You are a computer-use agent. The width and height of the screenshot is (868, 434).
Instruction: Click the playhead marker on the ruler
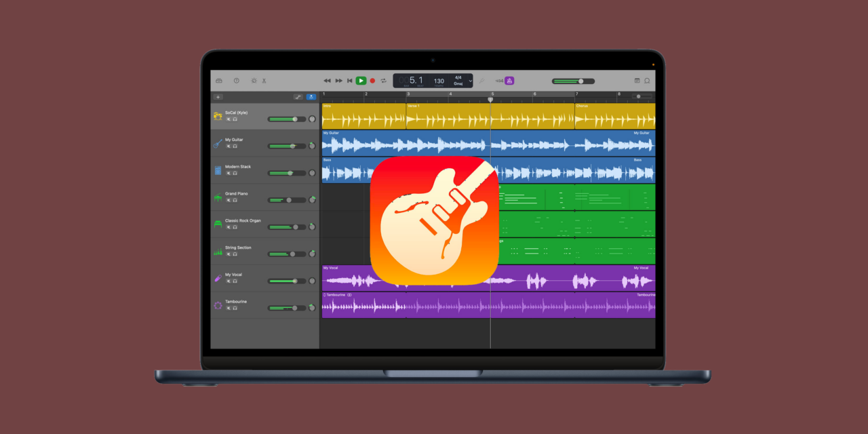[490, 99]
